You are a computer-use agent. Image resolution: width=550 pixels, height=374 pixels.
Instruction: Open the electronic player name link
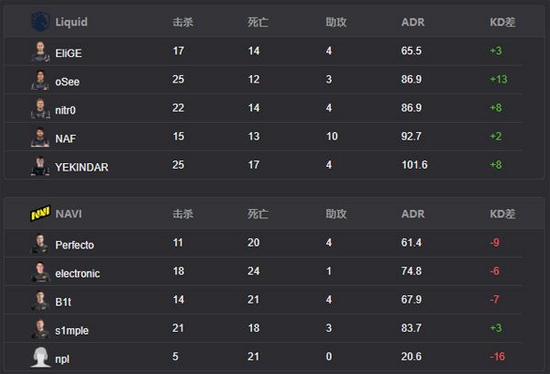(x=78, y=273)
